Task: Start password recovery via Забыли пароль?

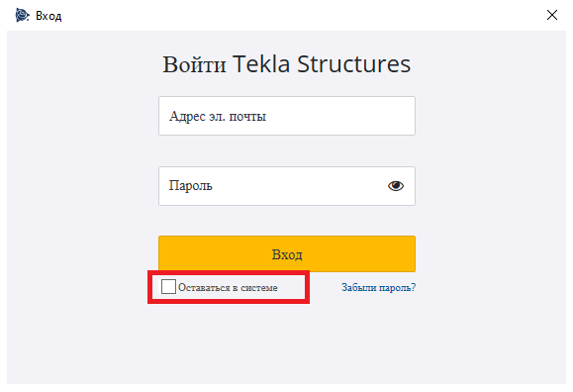Action: coord(379,287)
